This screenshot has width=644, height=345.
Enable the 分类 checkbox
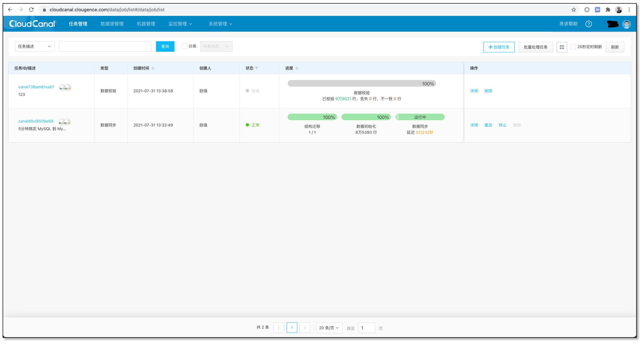coord(184,46)
